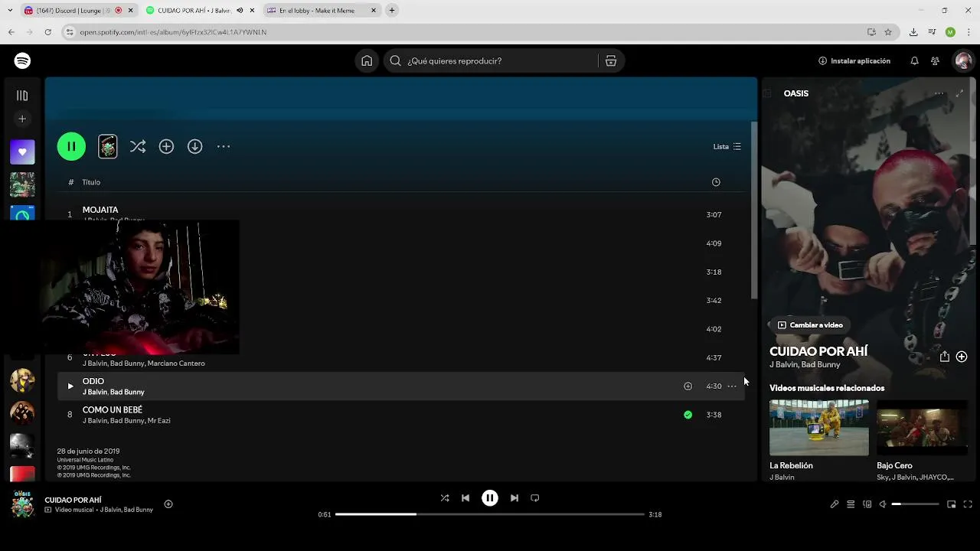
Task: Go to Spotify home page
Action: coord(367,60)
